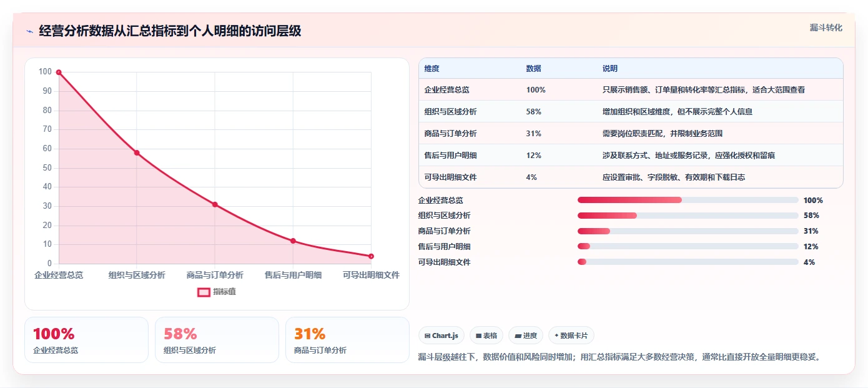
Task: Select the 商品与订单分析 table row cell
Action: pyautogui.click(x=450, y=134)
